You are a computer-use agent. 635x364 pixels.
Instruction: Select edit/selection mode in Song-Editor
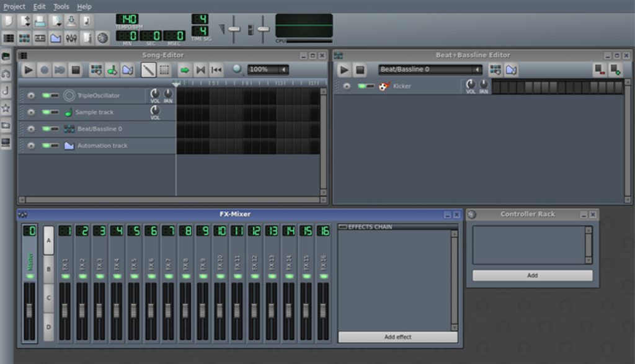pyautogui.click(x=164, y=70)
